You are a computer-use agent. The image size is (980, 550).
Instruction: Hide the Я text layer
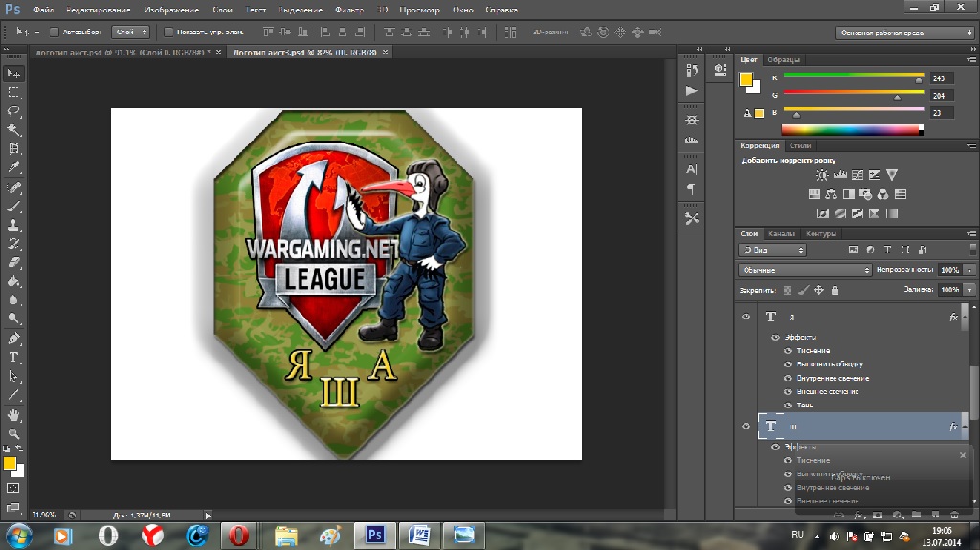pyautogui.click(x=746, y=317)
